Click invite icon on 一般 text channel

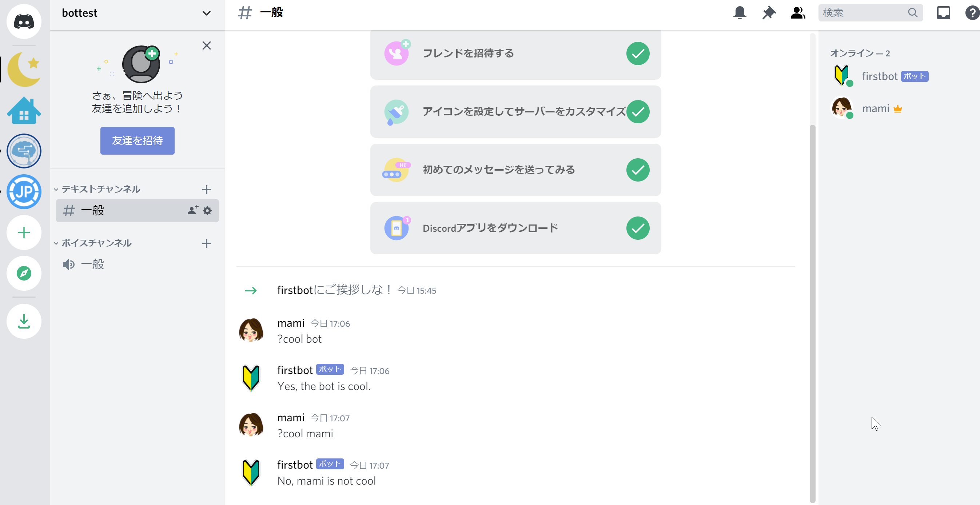[x=192, y=210]
